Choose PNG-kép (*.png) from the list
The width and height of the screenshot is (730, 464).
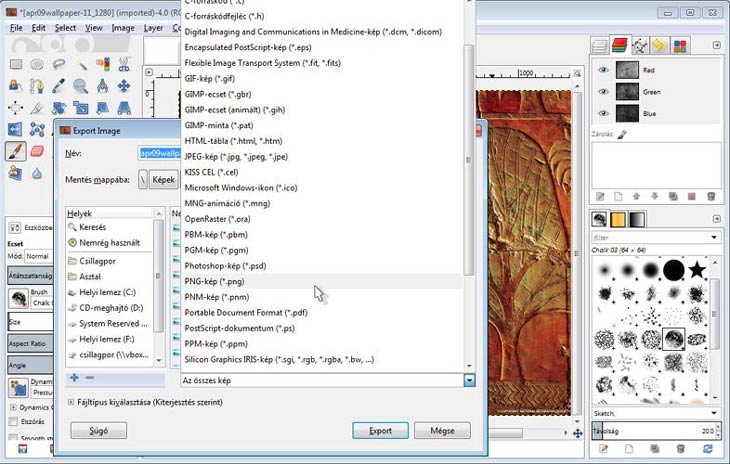(216, 282)
